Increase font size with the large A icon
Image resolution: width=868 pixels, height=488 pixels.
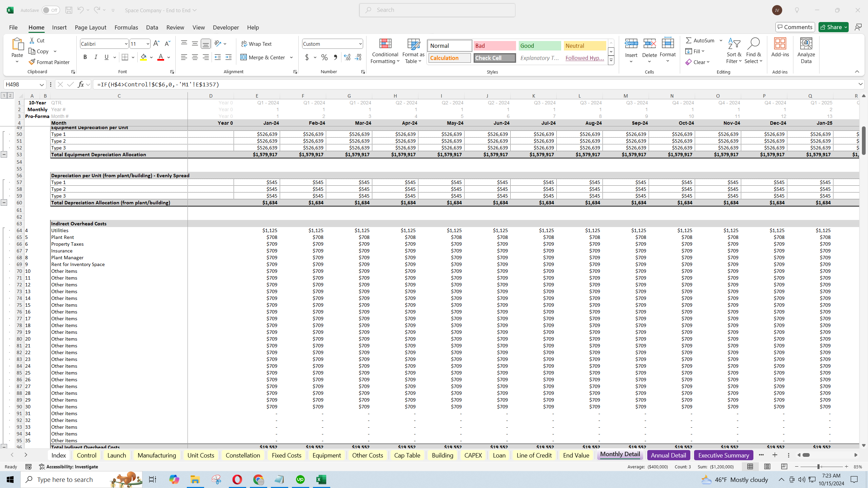click(x=156, y=44)
